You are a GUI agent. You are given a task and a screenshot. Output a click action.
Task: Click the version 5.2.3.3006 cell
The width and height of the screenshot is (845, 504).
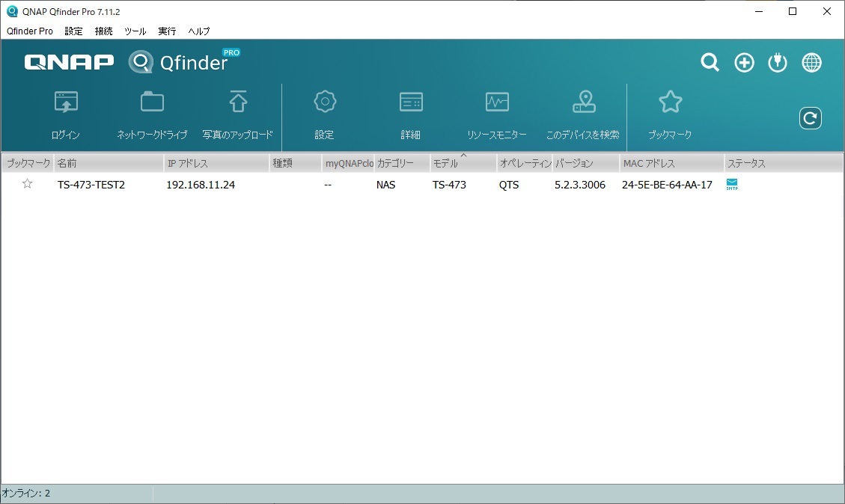[x=580, y=185]
